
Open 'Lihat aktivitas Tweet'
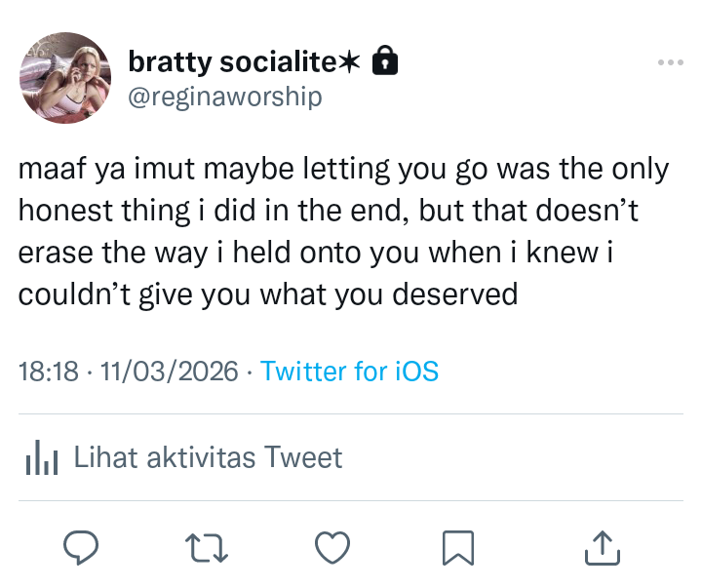[209, 457]
